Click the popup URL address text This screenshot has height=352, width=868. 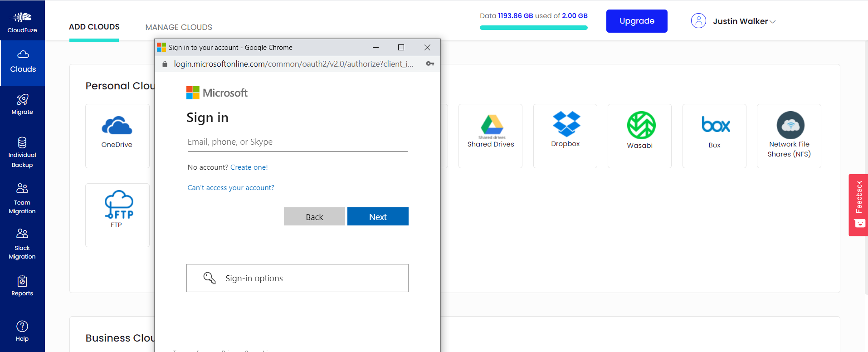coord(293,64)
